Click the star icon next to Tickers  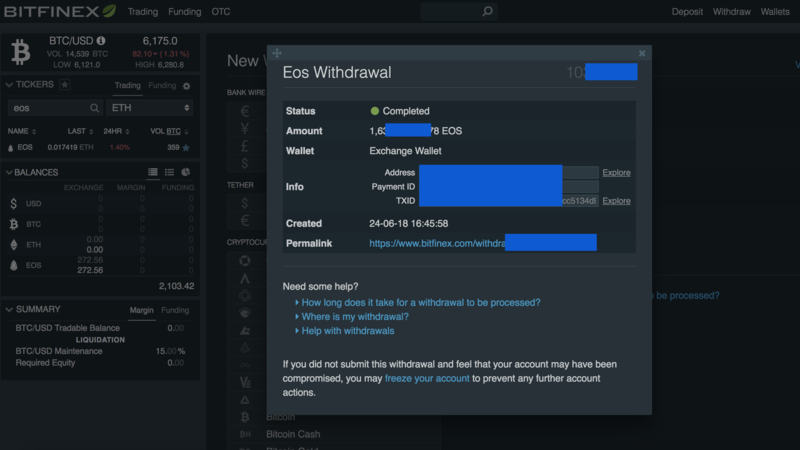(65, 85)
